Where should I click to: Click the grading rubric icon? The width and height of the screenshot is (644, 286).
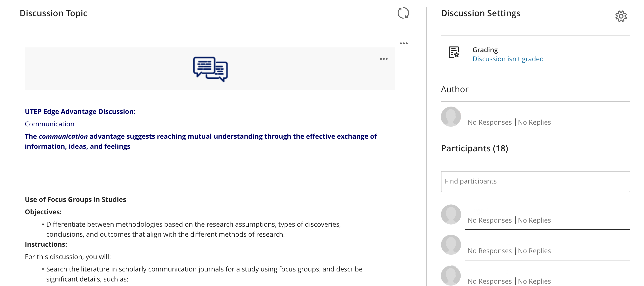point(454,52)
